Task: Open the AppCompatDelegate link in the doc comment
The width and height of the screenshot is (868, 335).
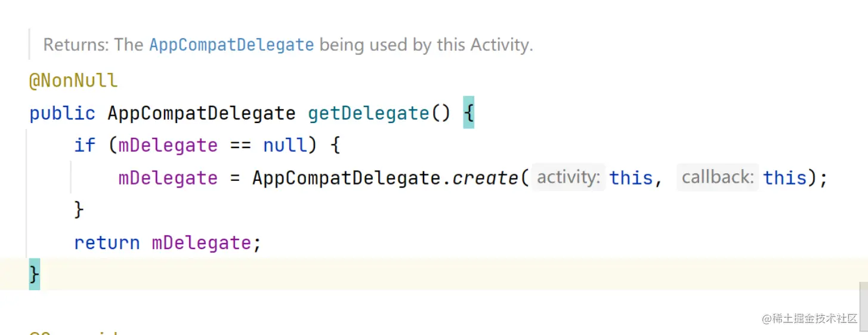Action: [x=231, y=45]
